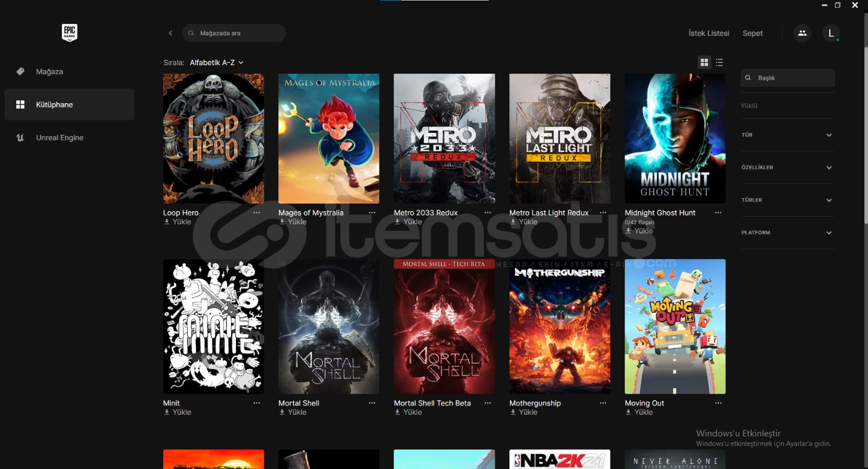Focus the Mağazada ara search field
This screenshot has height=469, width=868.
click(234, 33)
